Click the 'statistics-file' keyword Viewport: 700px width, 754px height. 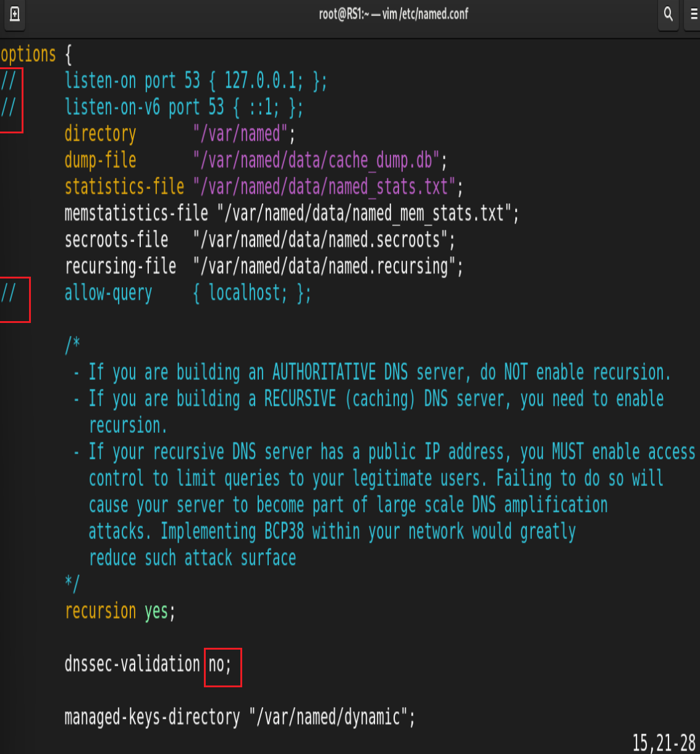coord(124,187)
